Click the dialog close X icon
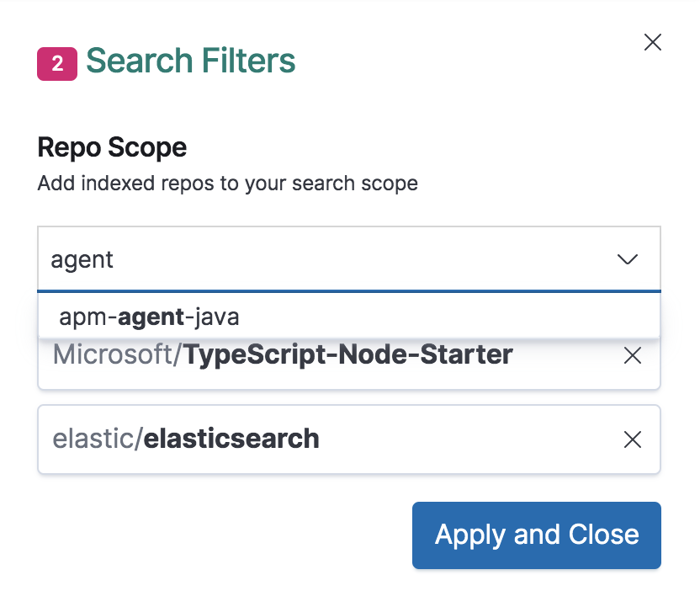This screenshot has width=700, height=591. pos(653,42)
